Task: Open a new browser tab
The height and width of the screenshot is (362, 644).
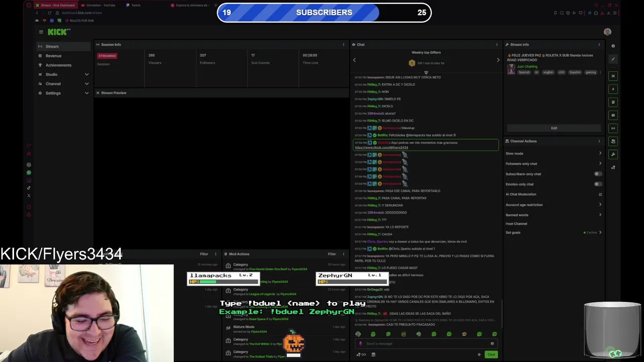Action: click(216, 5)
